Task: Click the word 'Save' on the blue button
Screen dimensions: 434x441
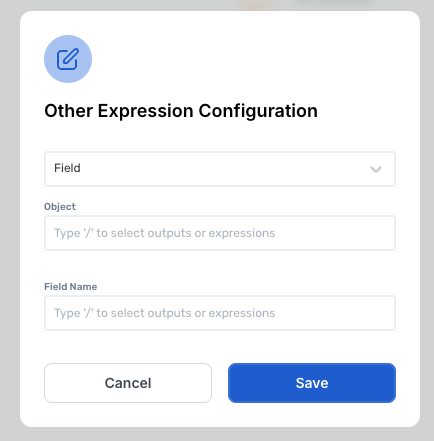Action: (312, 383)
